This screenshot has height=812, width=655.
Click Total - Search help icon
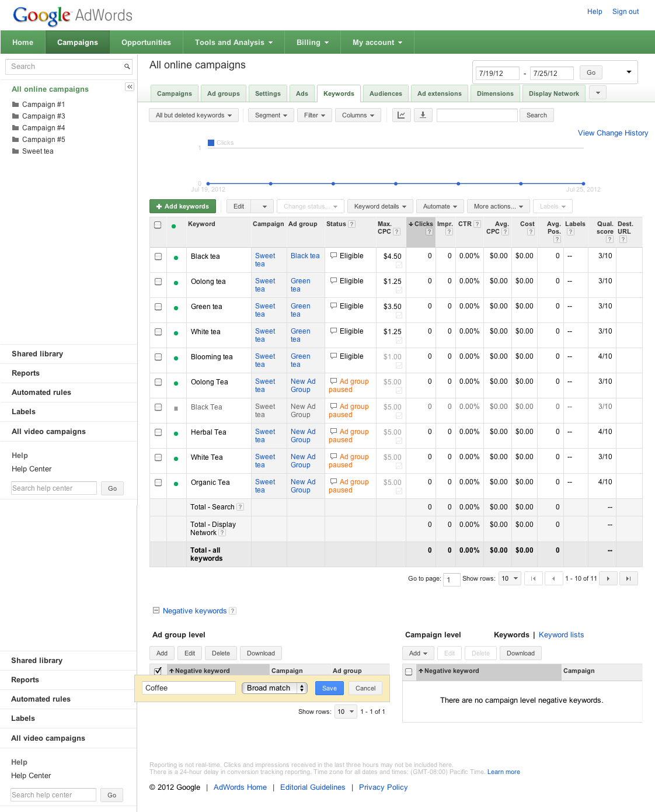point(240,507)
